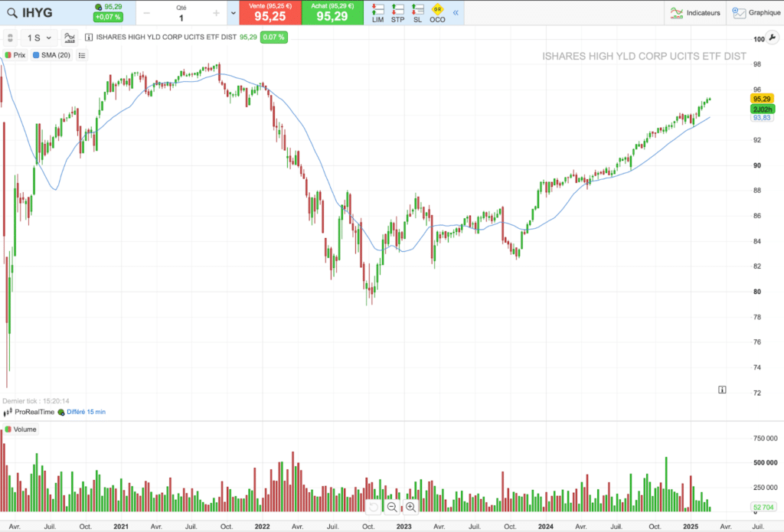Viewport: 784px width, 532px height.
Task: Click the green 52 704 volume label
Action: coord(763,507)
